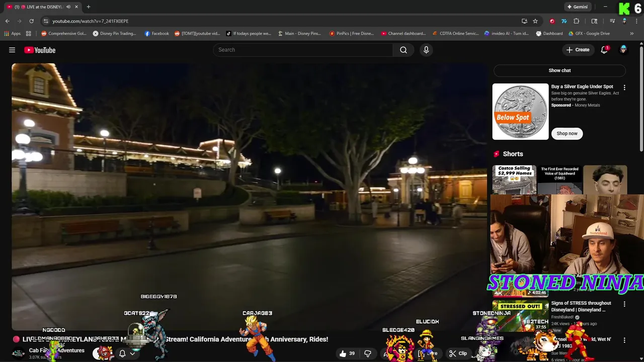Open the account avatar menu
The height and width of the screenshot is (362, 644).
(x=623, y=50)
